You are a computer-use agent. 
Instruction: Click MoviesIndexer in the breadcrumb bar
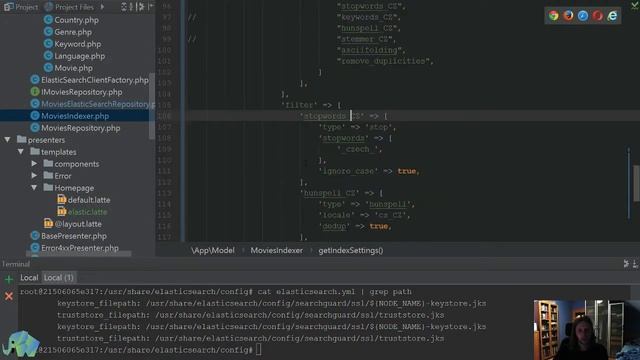coord(277,251)
